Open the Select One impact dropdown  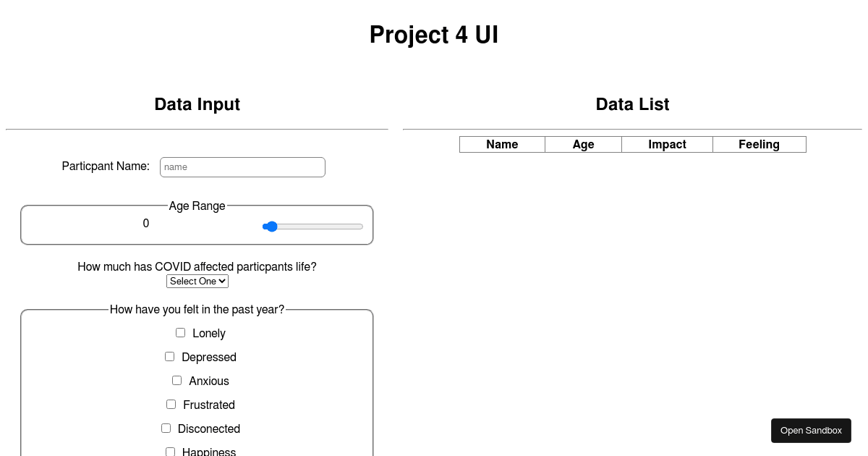197,281
